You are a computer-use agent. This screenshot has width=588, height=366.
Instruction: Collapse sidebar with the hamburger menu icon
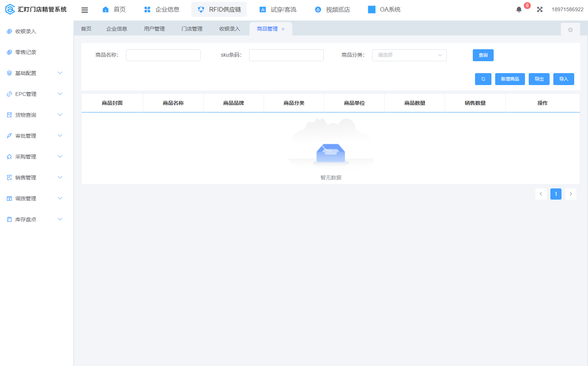[85, 10]
